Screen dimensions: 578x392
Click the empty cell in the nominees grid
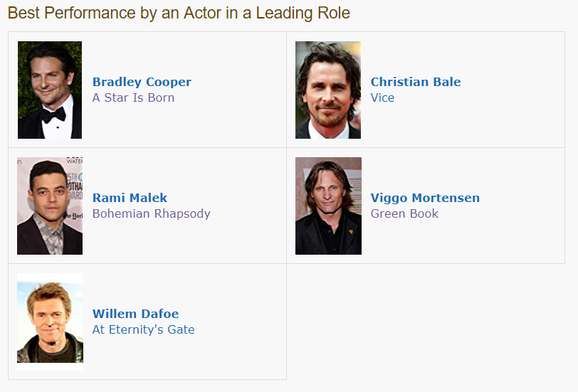point(425,322)
